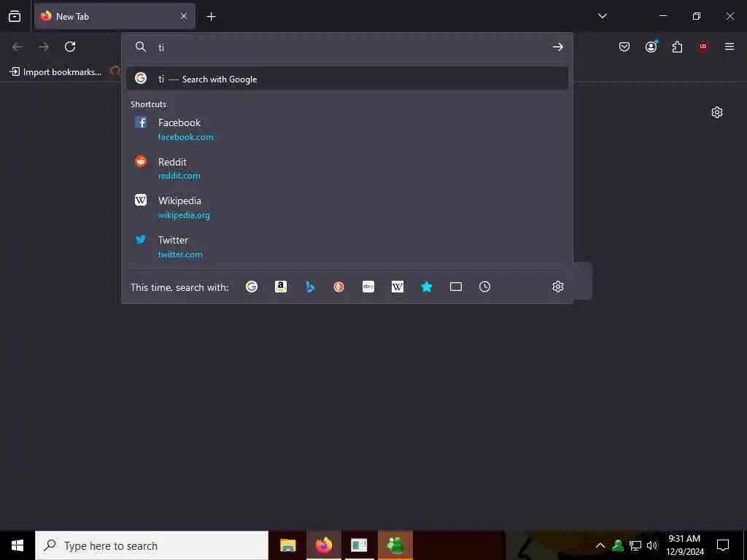Screen dimensions: 747x560
Task: Reload the current page
Action: coord(70,47)
